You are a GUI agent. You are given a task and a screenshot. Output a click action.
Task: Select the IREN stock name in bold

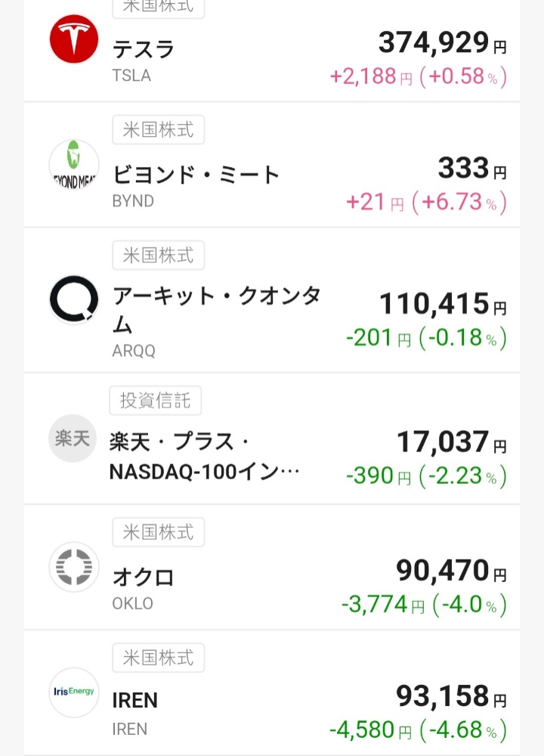[x=135, y=701]
